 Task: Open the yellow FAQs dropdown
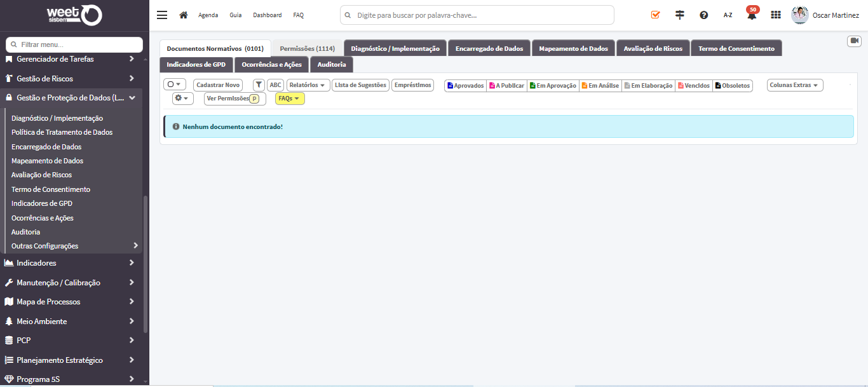290,98
